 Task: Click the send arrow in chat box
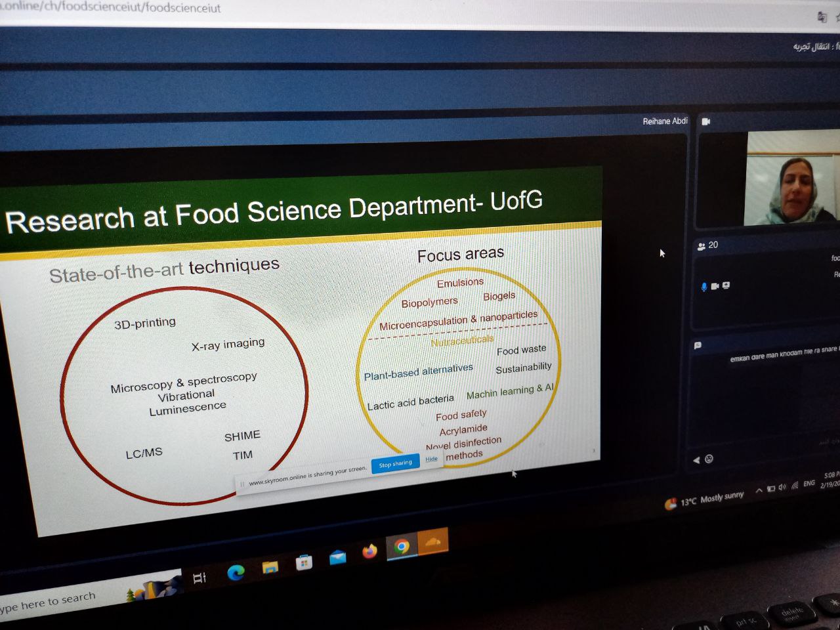click(x=696, y=459)
